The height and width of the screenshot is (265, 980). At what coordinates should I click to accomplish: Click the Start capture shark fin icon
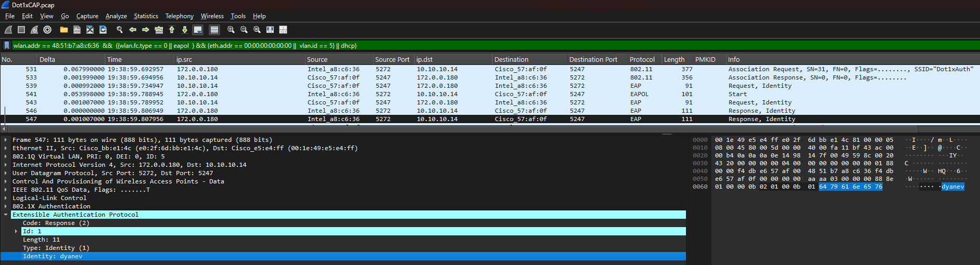click(8, 30)
